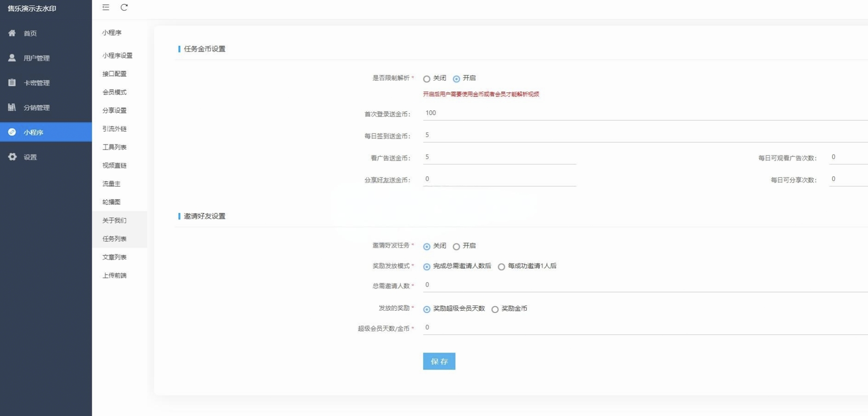The width and height of the screenshot is (868, 416).
Task: Click the home icon beside 首页
Action: click(12, 33)
